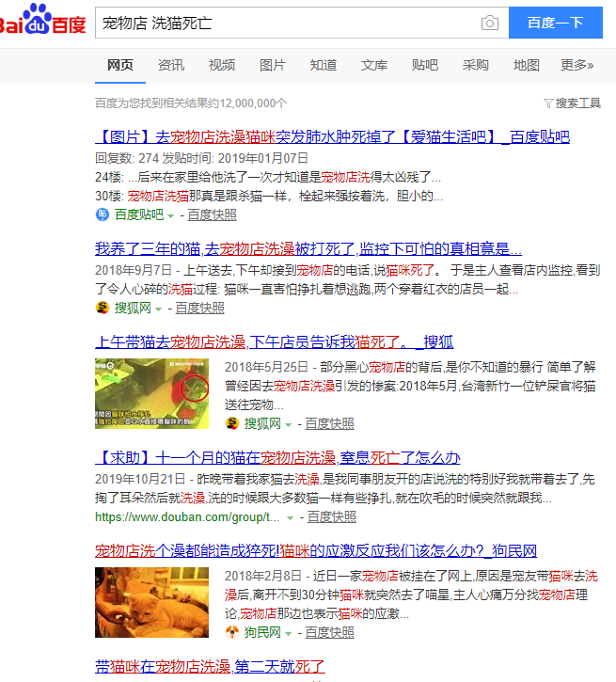Switch to the 网页 tab

[x=120, y=65]
